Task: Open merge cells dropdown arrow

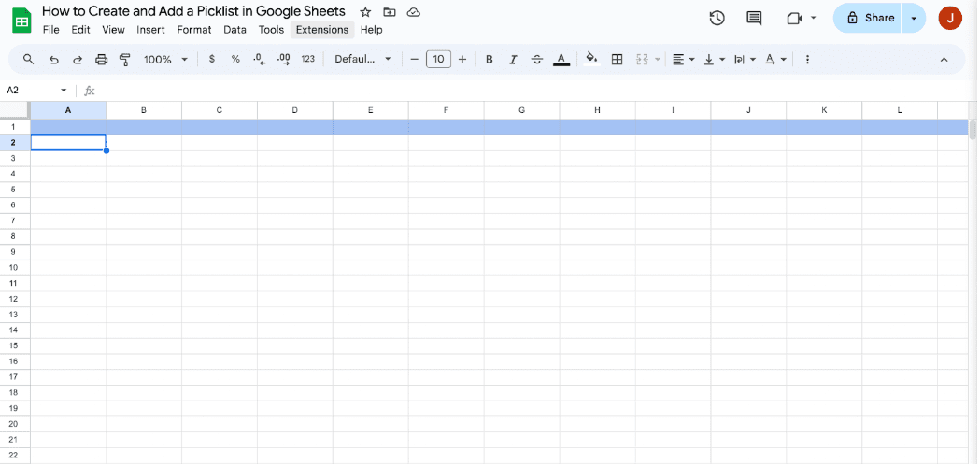Action: [658, 60]
